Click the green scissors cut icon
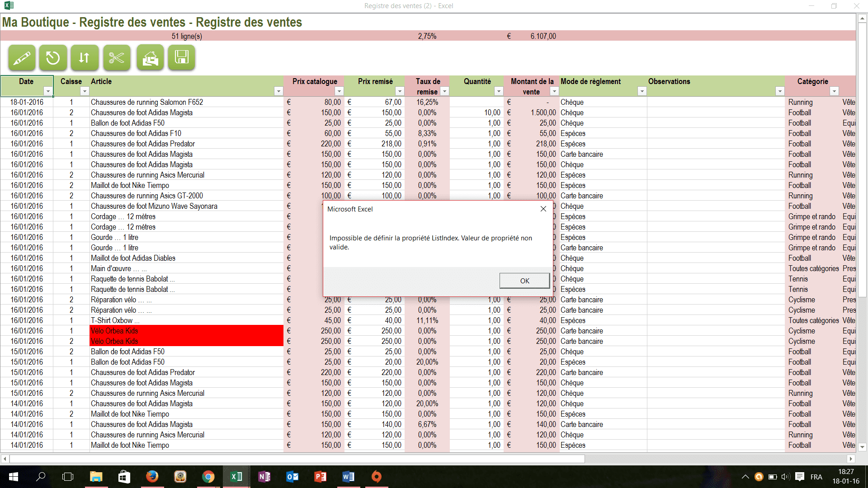868x488 pixels. [x=117, y=57]
